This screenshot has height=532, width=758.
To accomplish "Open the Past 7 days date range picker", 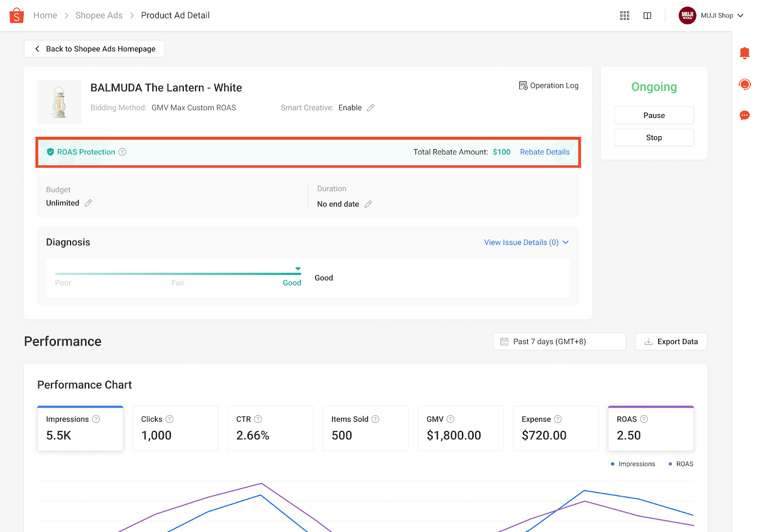I will (559, 342).
